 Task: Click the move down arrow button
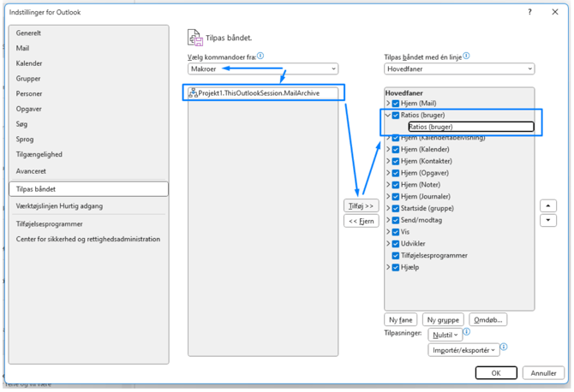548,221
